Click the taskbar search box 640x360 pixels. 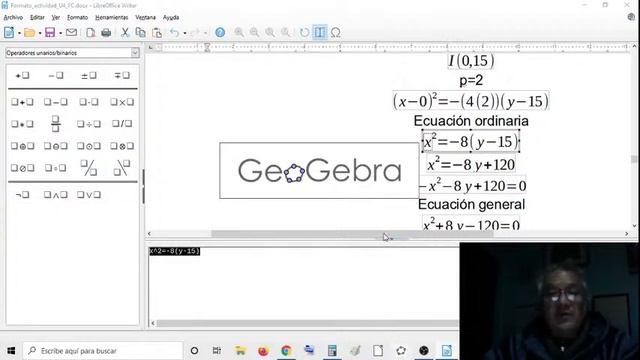103,351
